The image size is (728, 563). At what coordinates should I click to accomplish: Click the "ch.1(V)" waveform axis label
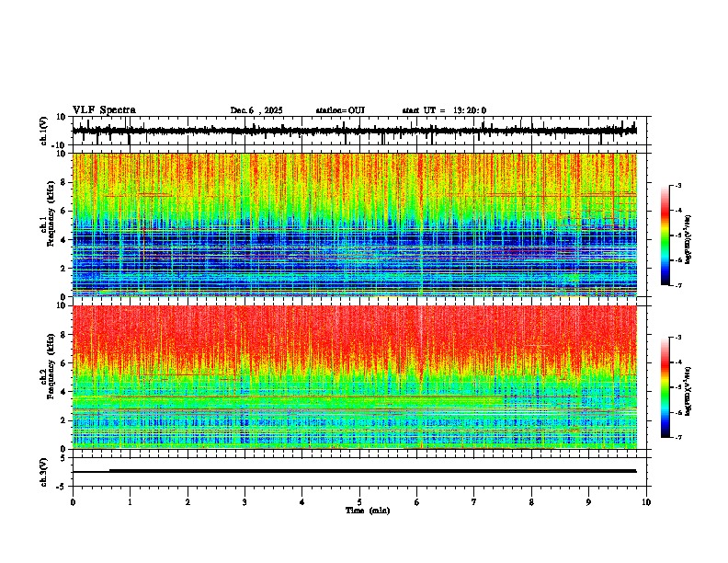(44, 131)
